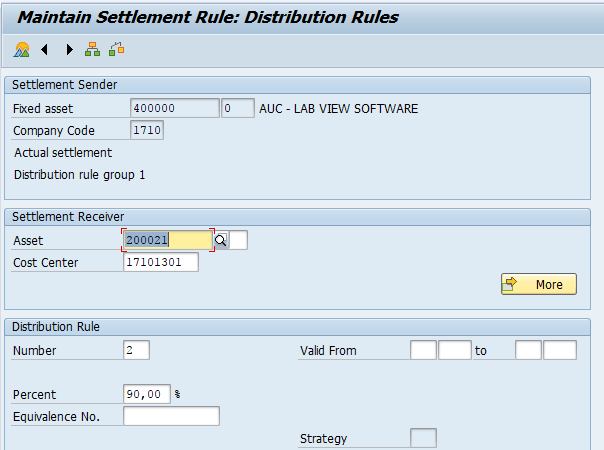The image size is (604, 450).
Task: Click the Valid From year field
Action: [x=454, y=350]
